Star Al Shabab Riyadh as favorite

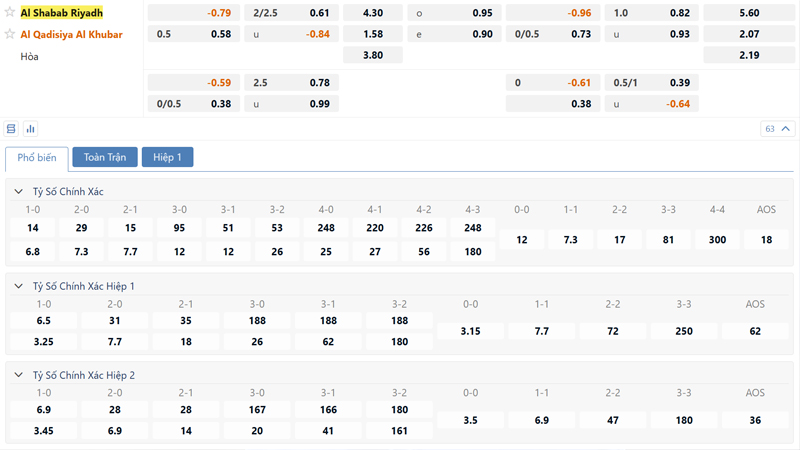click(11, 13)
